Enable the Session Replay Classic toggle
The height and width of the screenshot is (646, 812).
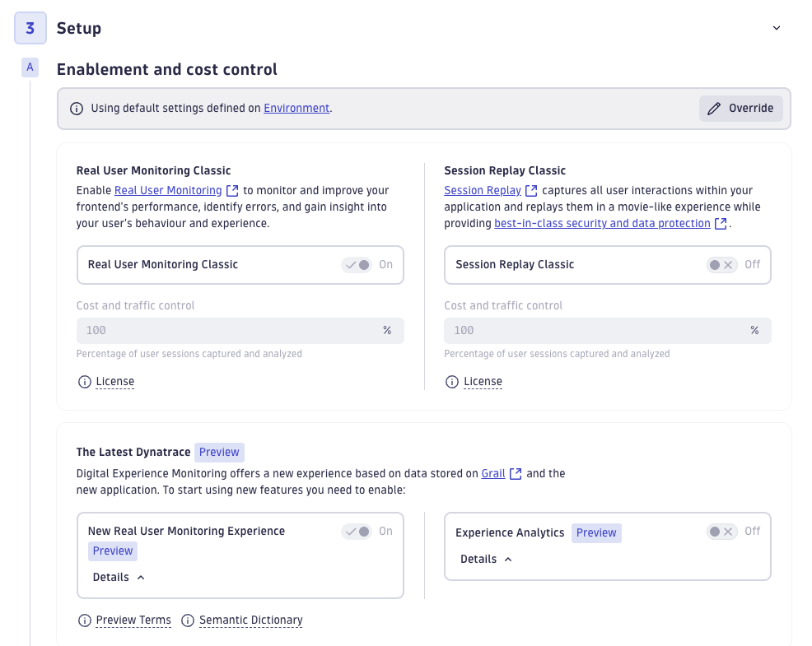click(721, 264)
